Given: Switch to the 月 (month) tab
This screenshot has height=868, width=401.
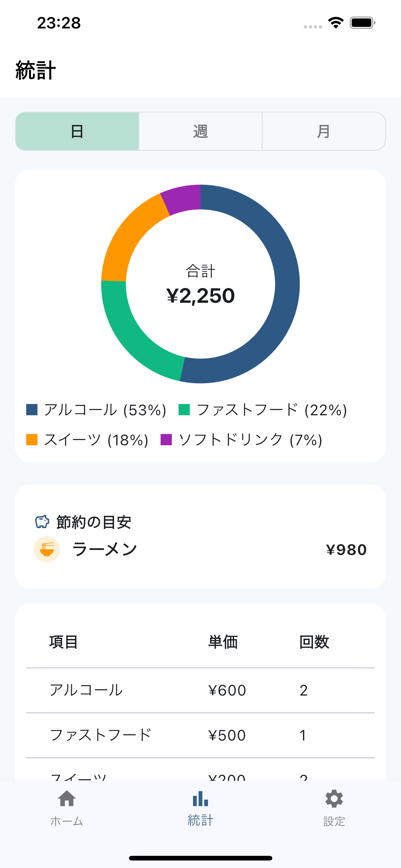Looking at the screenshot, I should pyautogui.click(x=324, y=131).
